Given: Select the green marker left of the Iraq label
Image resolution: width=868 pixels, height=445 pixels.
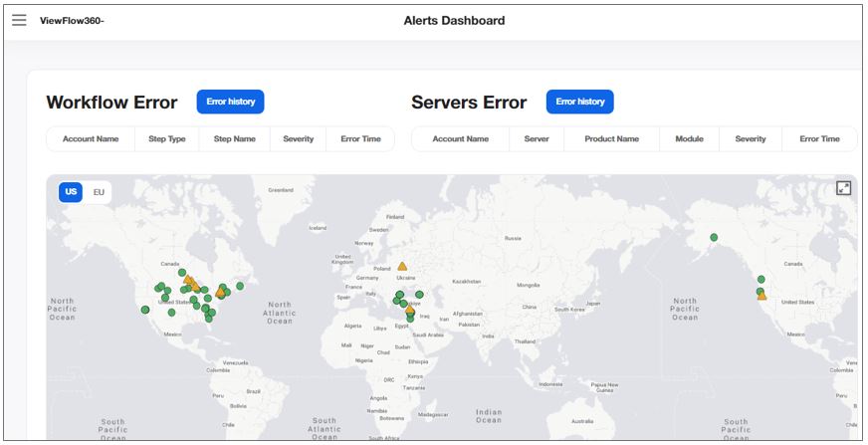Looking at the screenshot, I should pos(410,318).
